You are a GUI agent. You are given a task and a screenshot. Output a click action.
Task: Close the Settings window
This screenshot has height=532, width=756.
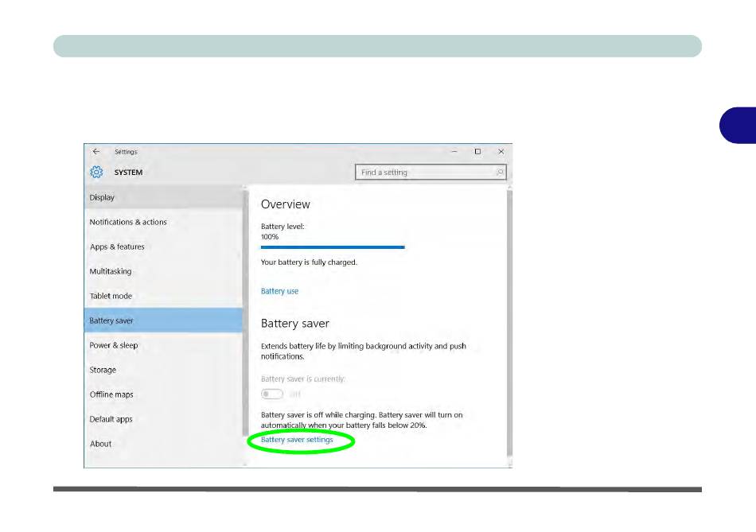point(501,151)
